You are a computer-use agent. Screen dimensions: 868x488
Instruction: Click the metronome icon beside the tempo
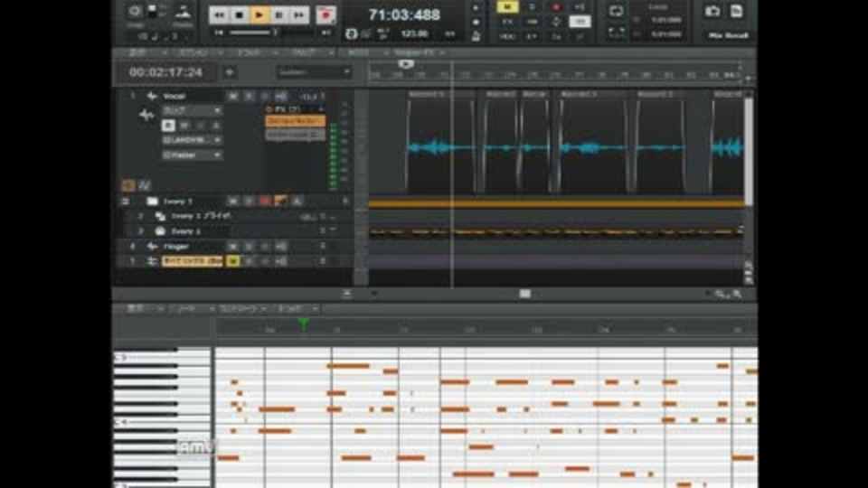point(476,36)
